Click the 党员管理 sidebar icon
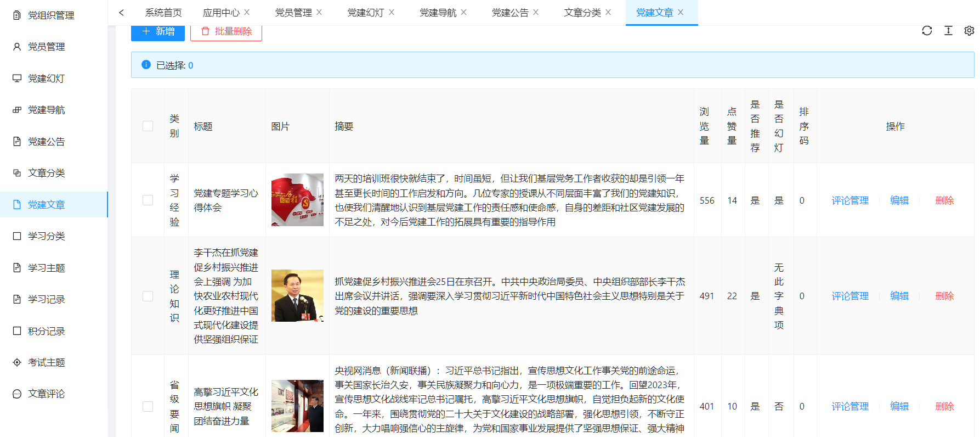 point(17,47)
